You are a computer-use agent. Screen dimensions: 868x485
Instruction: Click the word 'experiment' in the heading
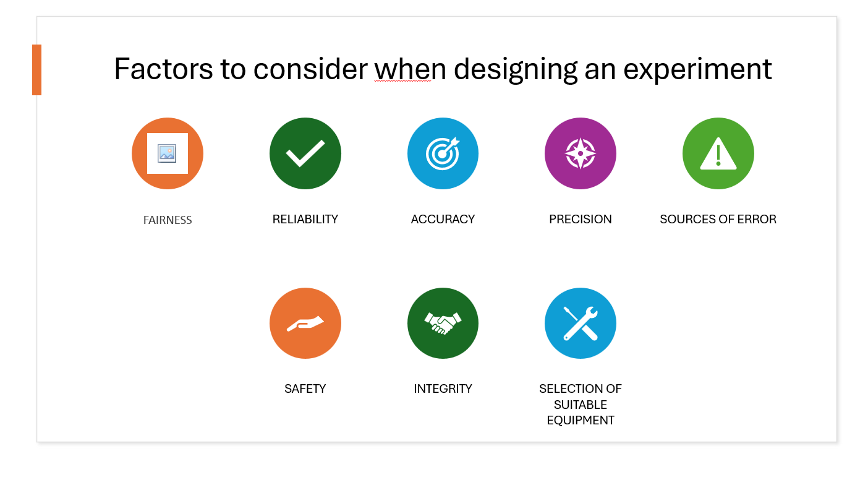[698, 70]
